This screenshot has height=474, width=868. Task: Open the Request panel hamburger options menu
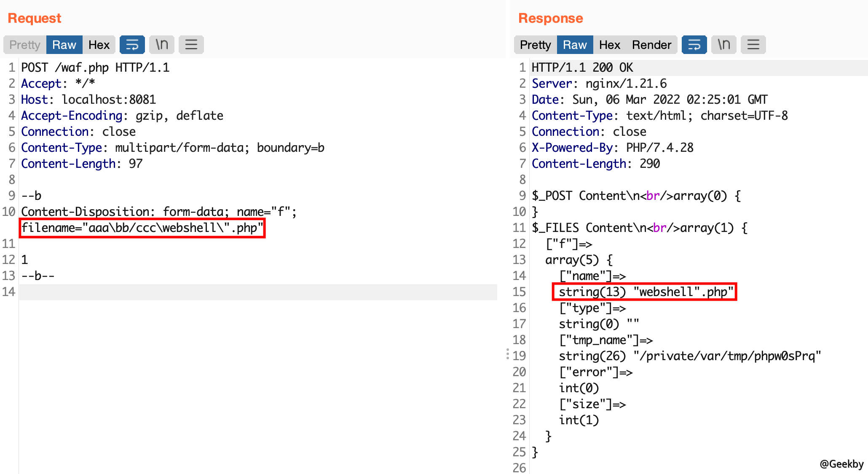click(191, 45)
